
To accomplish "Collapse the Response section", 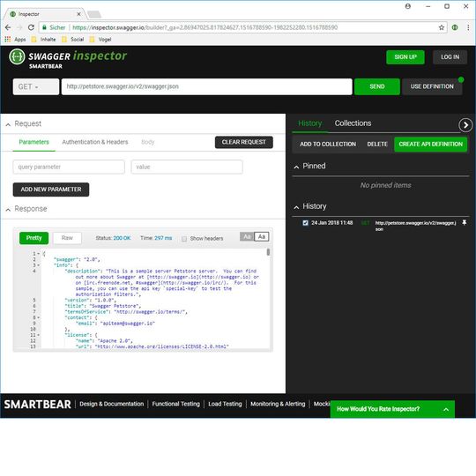I will [8, 210].
